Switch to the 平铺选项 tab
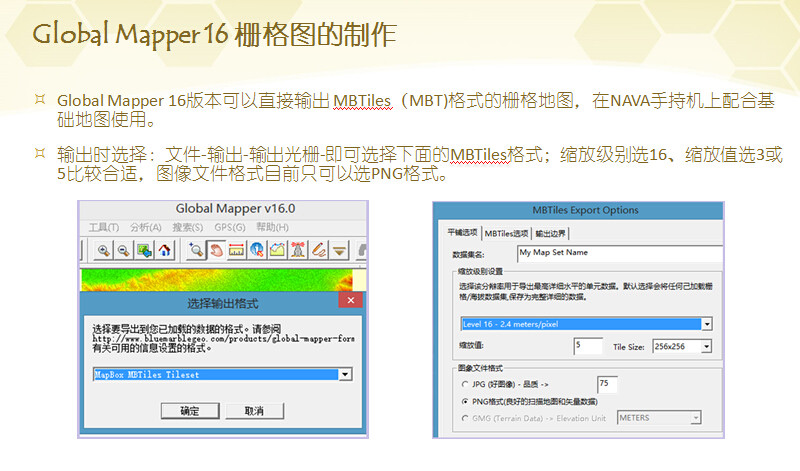The image size is (800, 471). pyautogui.click(x=462, y=233)
